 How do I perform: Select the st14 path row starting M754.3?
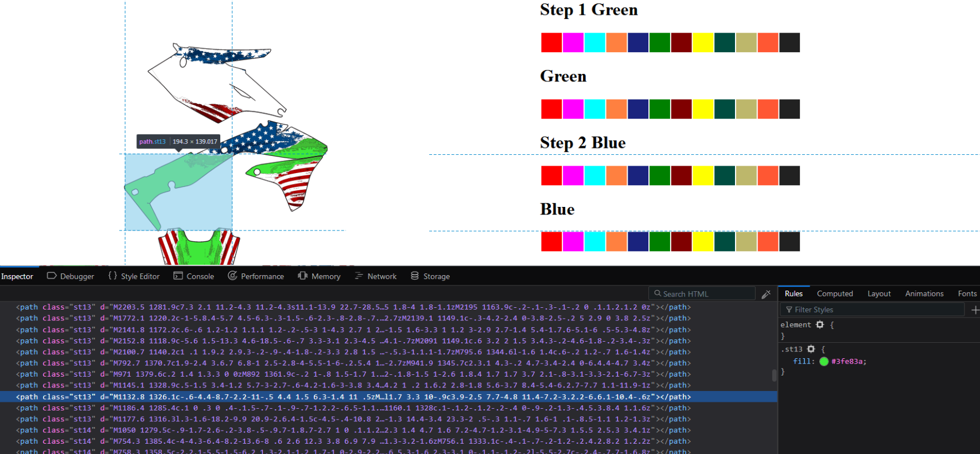388,441
